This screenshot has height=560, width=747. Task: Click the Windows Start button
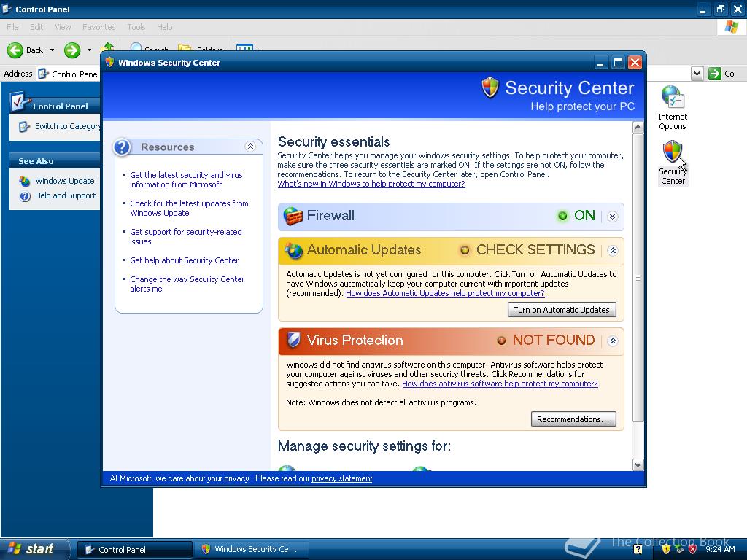tap(34, 549)
